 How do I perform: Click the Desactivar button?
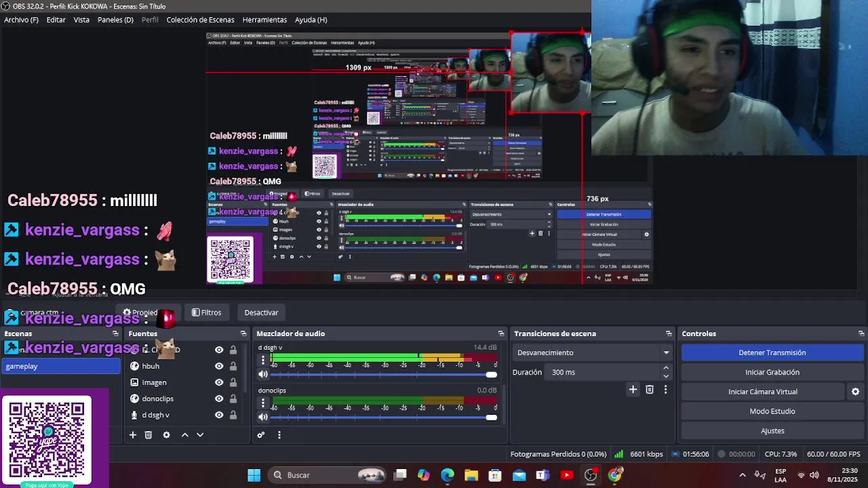[261, 312]
